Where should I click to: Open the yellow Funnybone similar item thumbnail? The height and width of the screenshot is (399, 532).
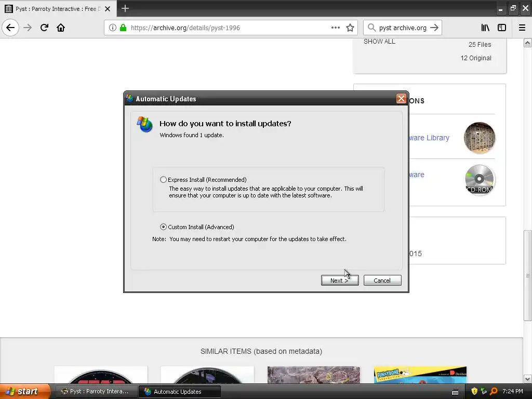click(420, 375)
